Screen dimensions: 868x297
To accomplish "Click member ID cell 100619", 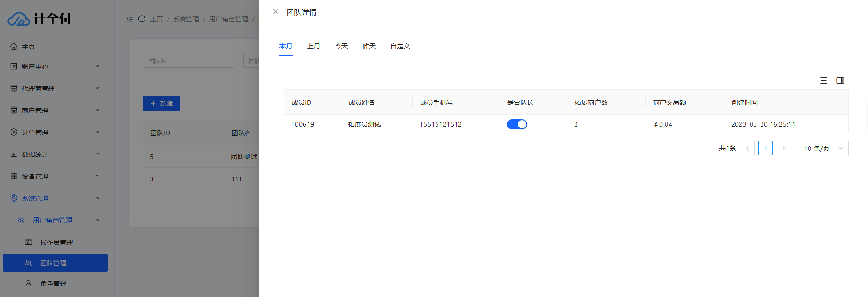I will coord(303,124).
